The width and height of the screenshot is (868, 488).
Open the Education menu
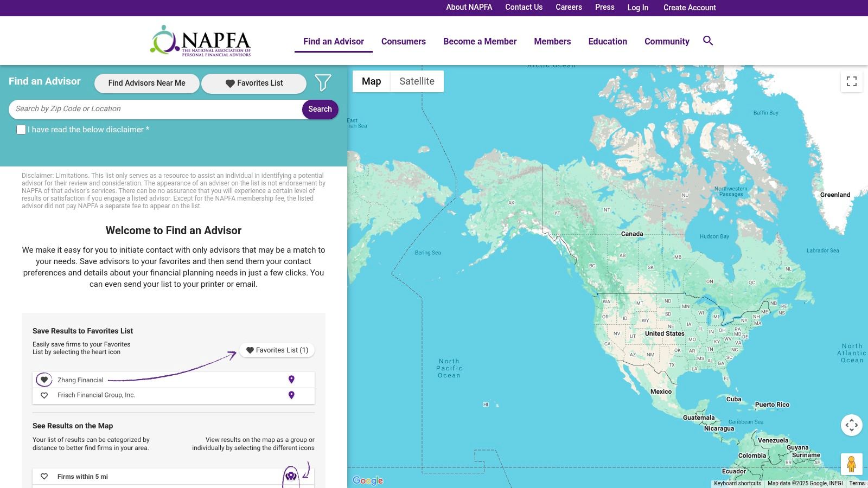click(608, 41)
